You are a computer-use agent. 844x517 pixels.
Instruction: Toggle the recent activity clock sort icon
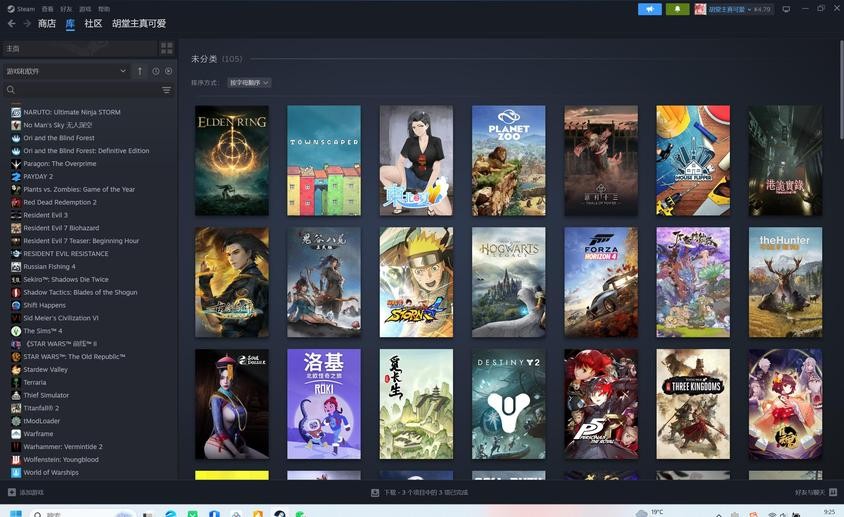click(156, 71)
